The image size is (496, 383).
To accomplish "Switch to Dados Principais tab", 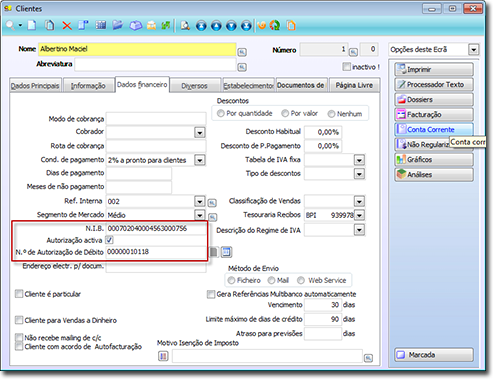I will (x=35, y=86).
